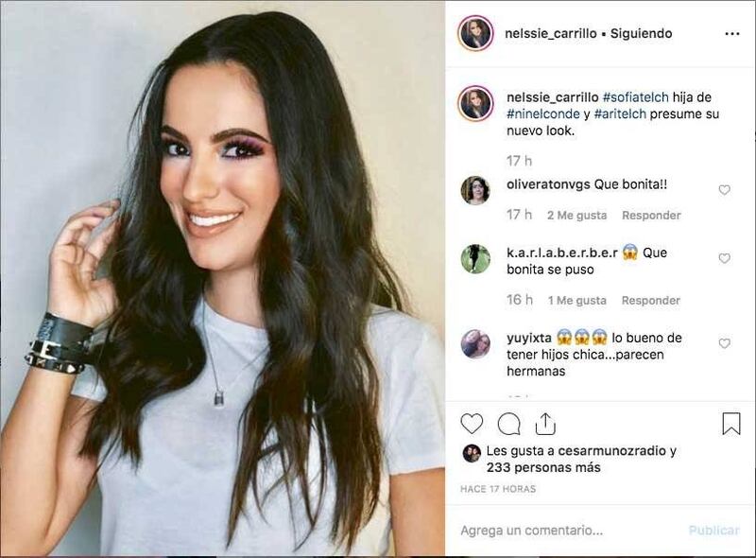
Task: Share the post using the share icon
Action: [x=545, y=424]
